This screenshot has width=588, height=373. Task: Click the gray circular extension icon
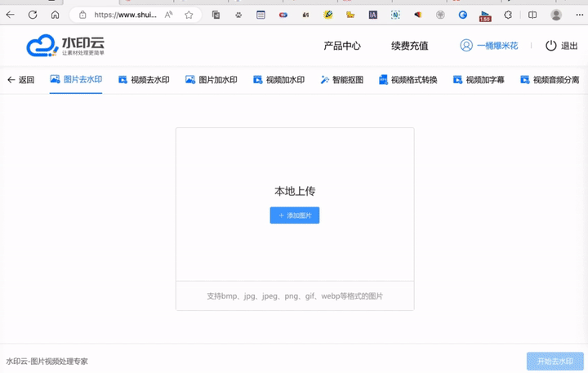(440, 15)
